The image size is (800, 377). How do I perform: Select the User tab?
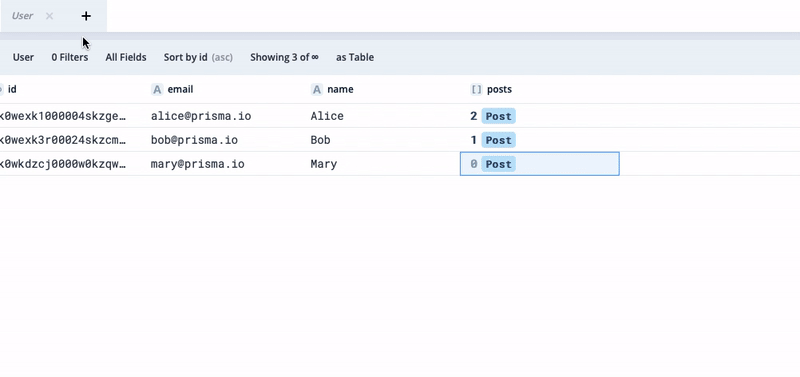(x=22, y=16)
